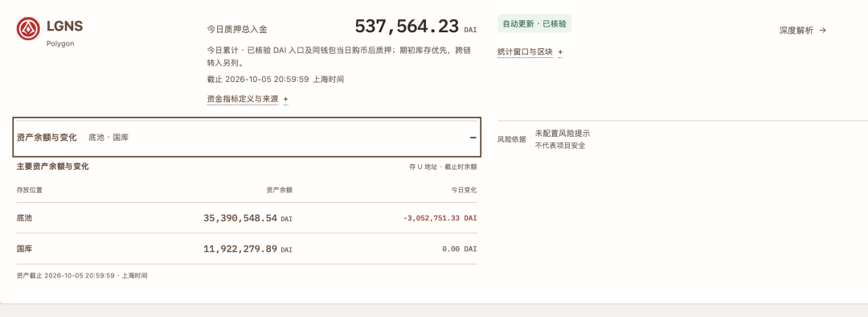Select 国库 balance 11,922,279.89
Viewport: 868px width, 317px height.
tap(240, 249)
